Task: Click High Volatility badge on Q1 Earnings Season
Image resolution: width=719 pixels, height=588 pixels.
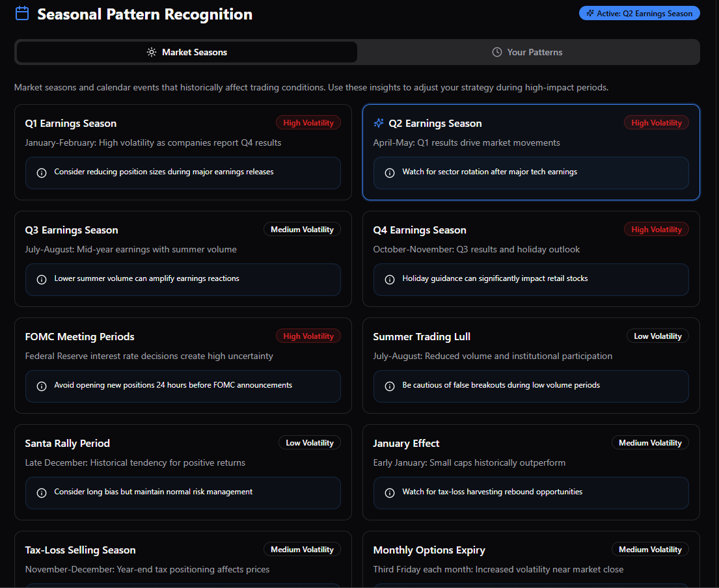Action: click(308, 123)
